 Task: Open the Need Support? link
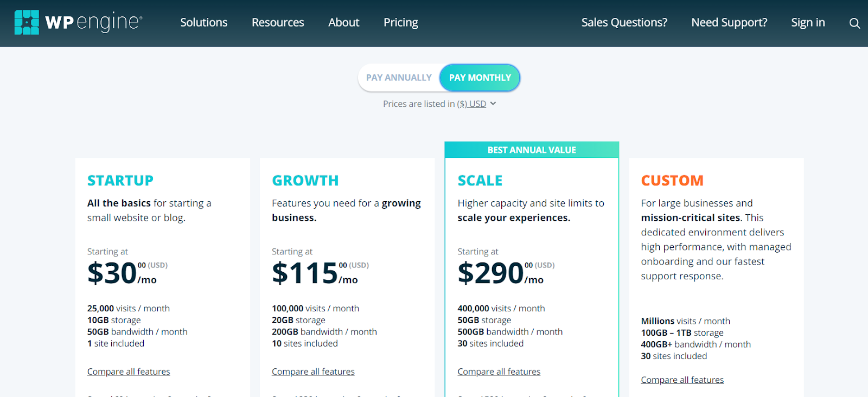point(729,22)
